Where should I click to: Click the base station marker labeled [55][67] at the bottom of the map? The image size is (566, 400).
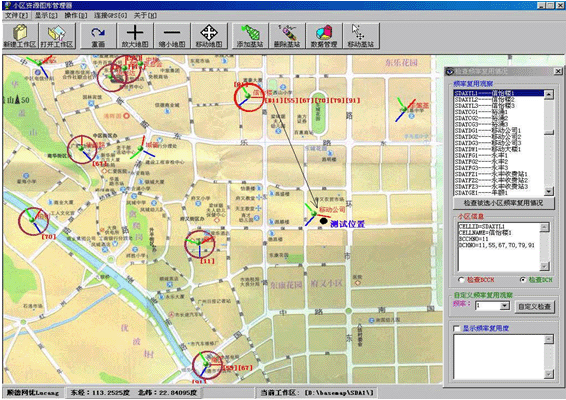tap(206, 365)
